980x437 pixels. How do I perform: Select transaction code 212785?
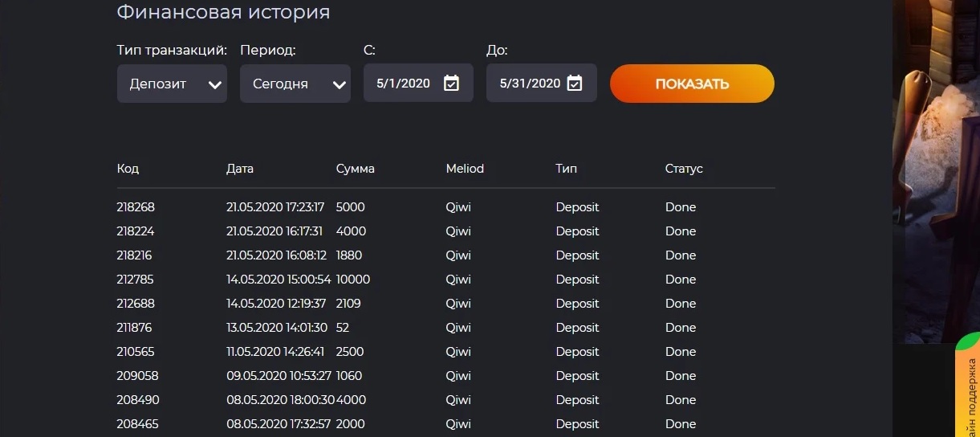tap(135, 280)
